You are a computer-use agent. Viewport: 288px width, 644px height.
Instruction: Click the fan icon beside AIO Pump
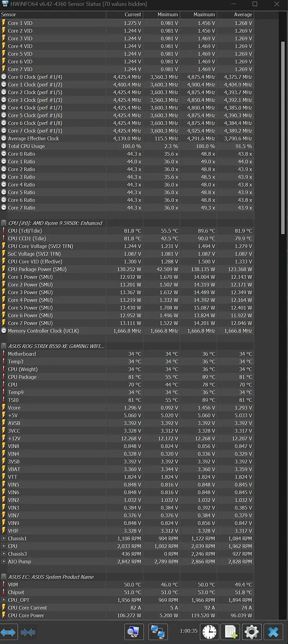tap(4, 562)
